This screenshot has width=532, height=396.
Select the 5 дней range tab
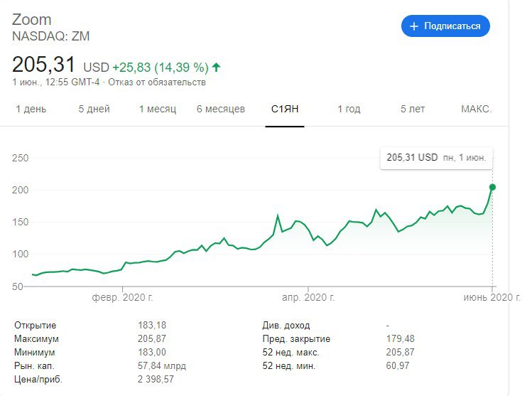click(94, 109)
